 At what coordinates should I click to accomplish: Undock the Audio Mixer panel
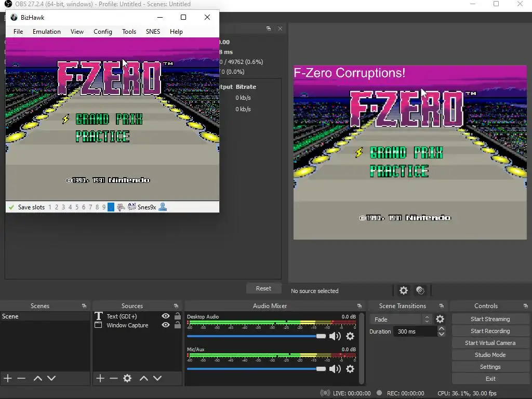360,305
